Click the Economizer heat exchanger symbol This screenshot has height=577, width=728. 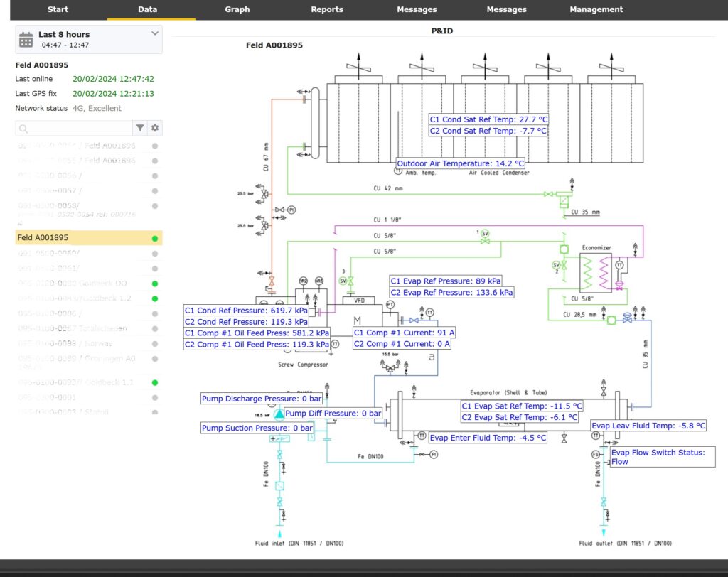point(596,272)
